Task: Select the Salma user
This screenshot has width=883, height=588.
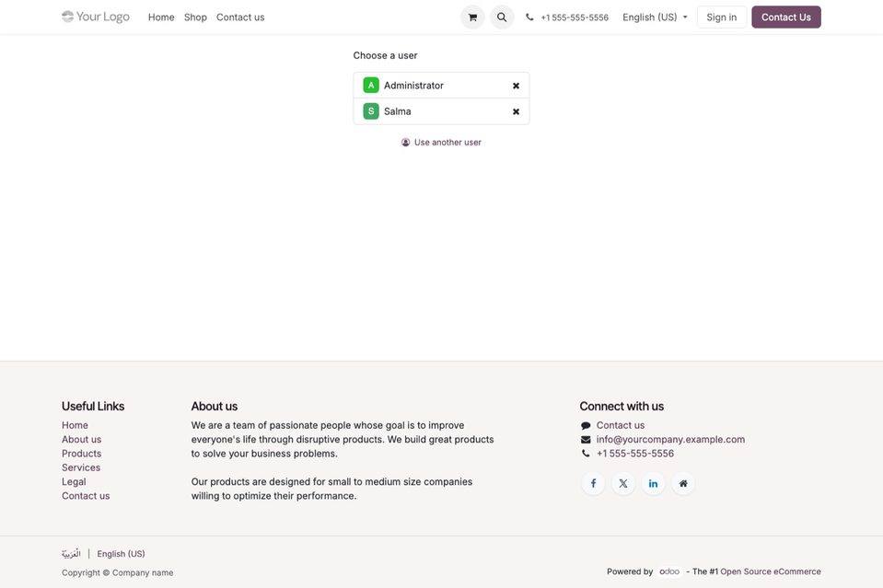Action: click(x=441, y=111)
